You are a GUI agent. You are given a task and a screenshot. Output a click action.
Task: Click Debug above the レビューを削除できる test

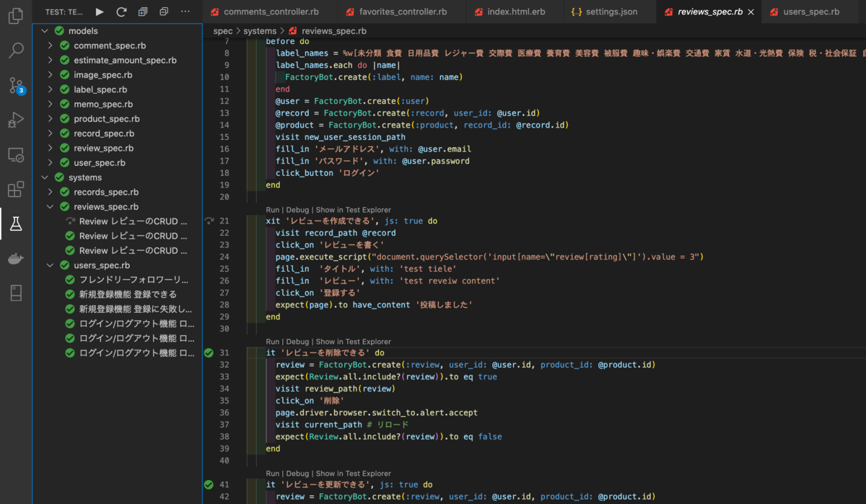297,342
